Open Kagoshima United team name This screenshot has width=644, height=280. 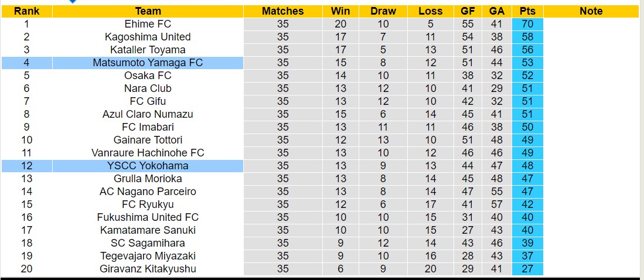(148, 37)
